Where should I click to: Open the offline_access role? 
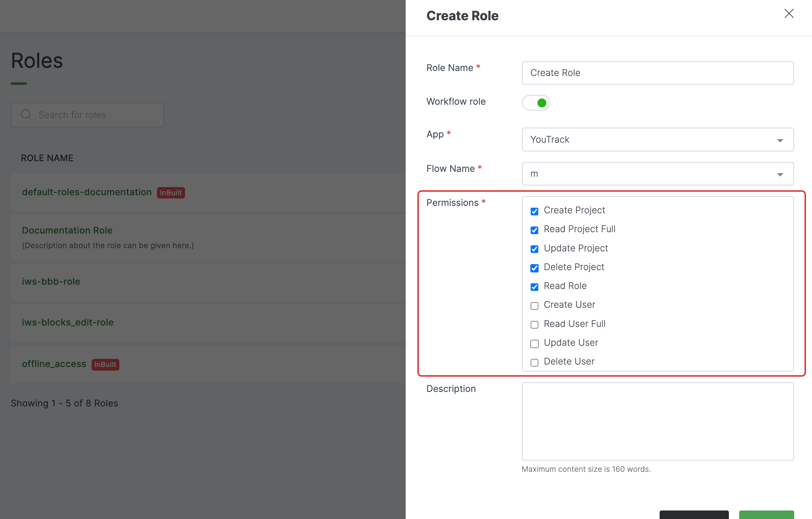[54, 364]
